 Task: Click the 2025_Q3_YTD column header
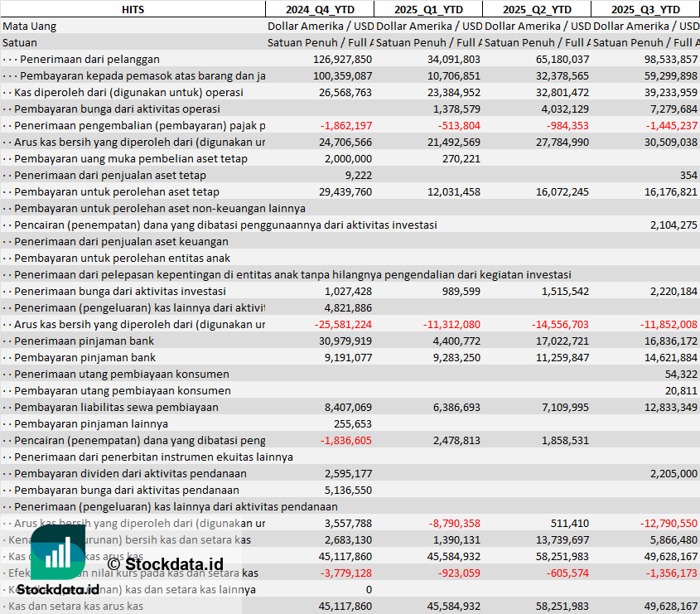pos(645,9)
